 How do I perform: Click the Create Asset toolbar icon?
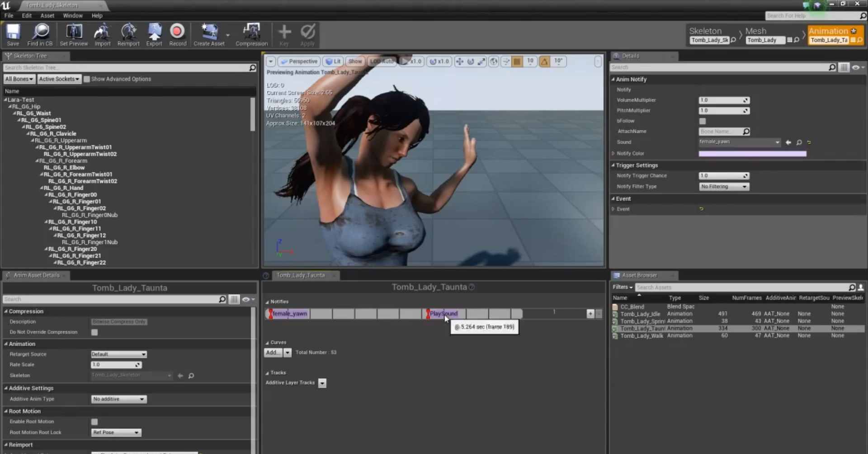[209, 35]
